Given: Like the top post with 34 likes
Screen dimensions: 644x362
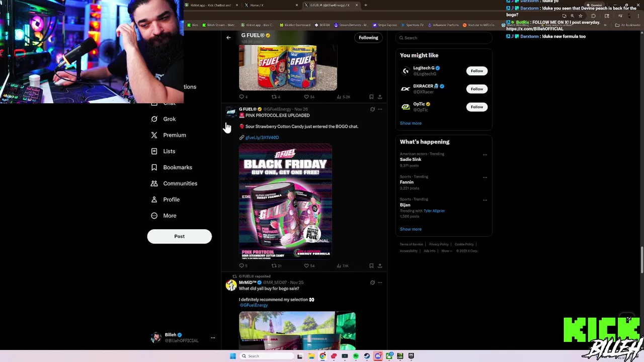Looking at the screenshot, I should (309, 97).
